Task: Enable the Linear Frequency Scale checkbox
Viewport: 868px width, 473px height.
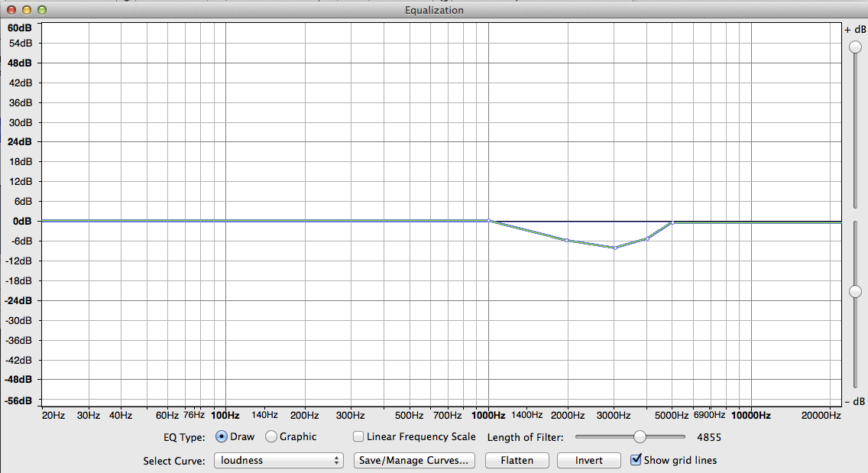Action: 358,436
